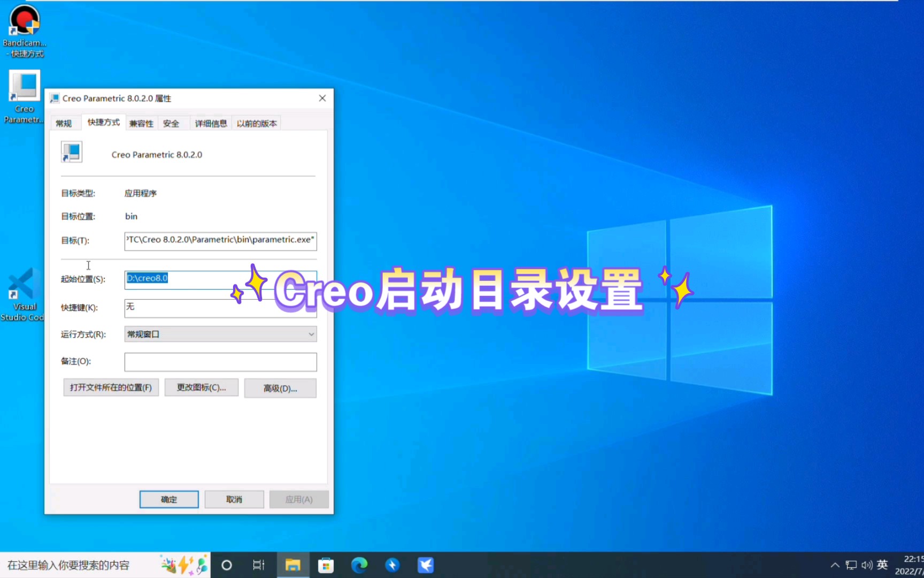The image size is (924, 578).
Task: Click the 起始位置 field with D:\creo8.0
Action: (x=220, y=279)
